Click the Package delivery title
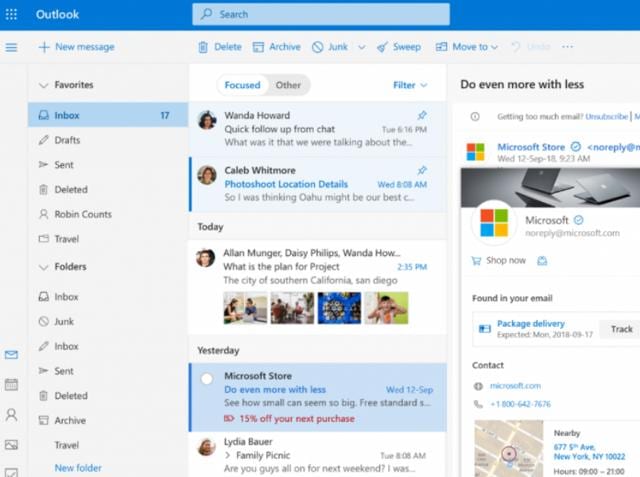This screenshot has width=640, height=477. [531, 324]
